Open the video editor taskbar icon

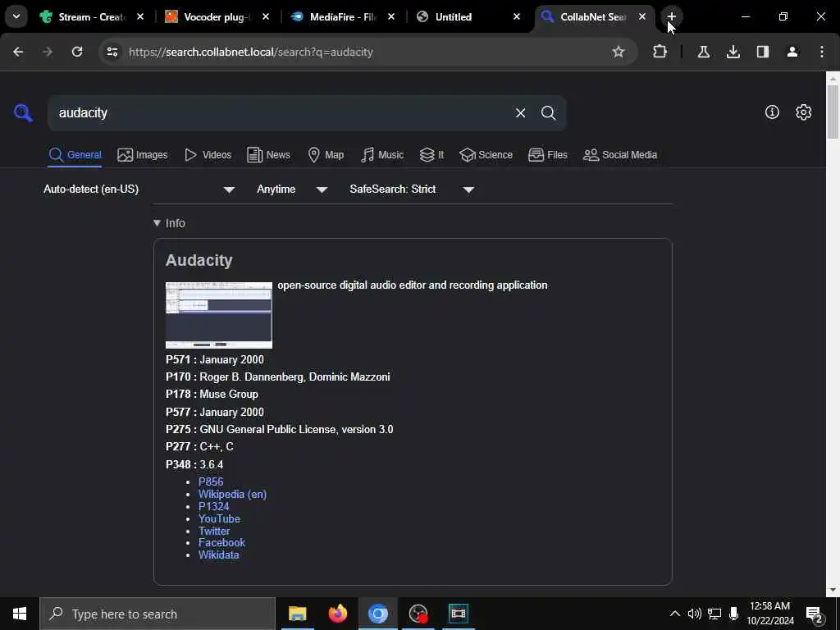pyautogui.click(x=458, y=614)
